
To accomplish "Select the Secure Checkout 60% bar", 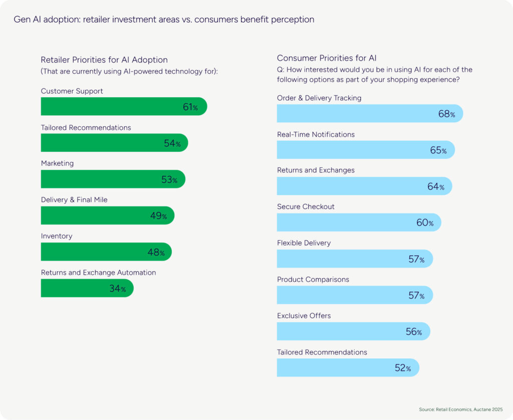I will [359, 223].
